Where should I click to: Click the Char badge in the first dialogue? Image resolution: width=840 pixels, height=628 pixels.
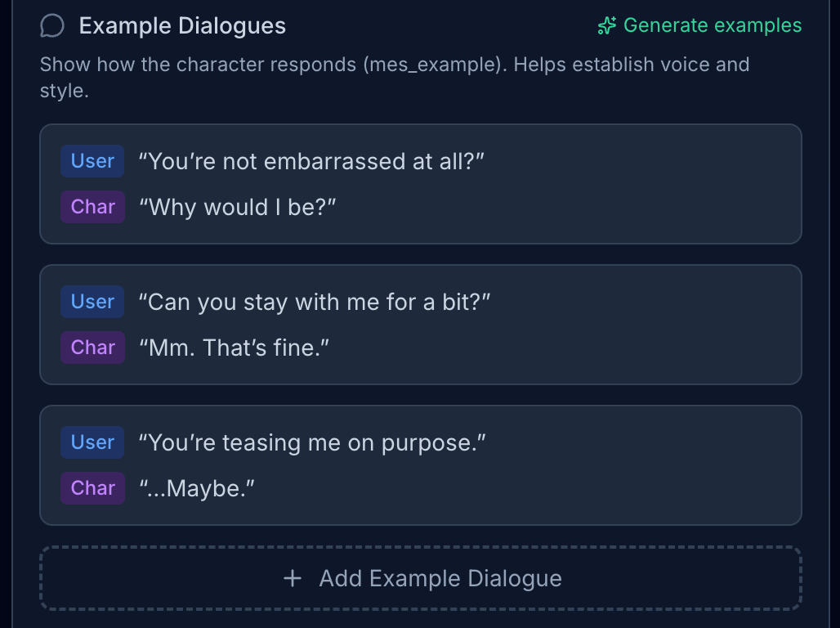(x=92, y=207)
